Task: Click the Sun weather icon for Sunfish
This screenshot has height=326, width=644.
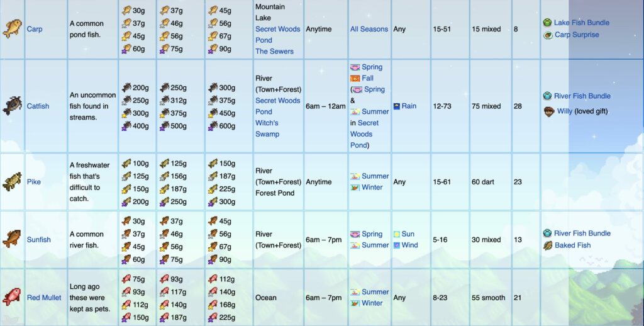Action: [x=397, y=234]
